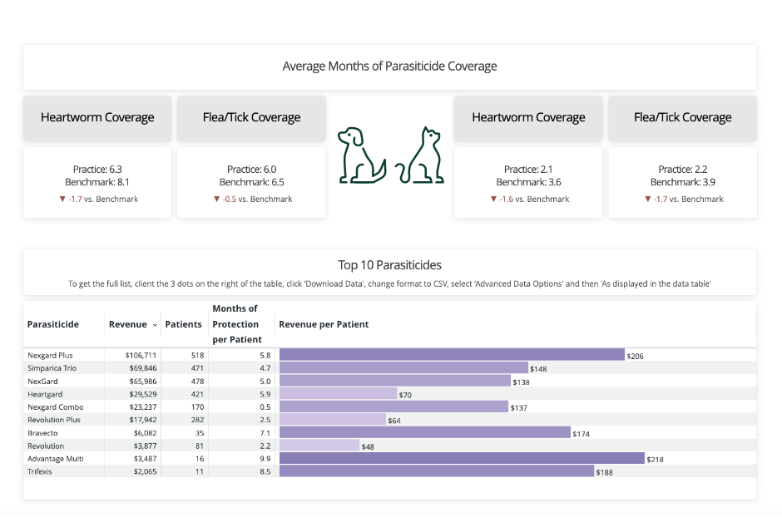
Task: Click the '$29,529' revenue cell
Action: point(142,394)
